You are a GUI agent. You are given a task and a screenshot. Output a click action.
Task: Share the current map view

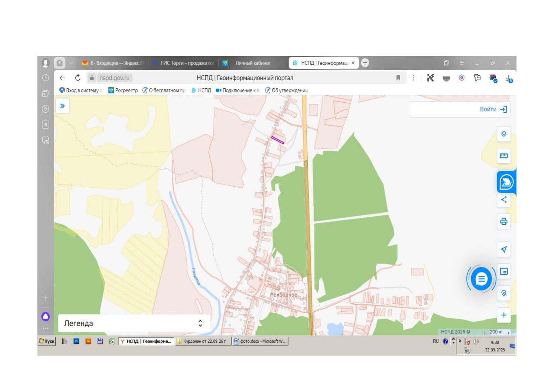click(504, 200)
